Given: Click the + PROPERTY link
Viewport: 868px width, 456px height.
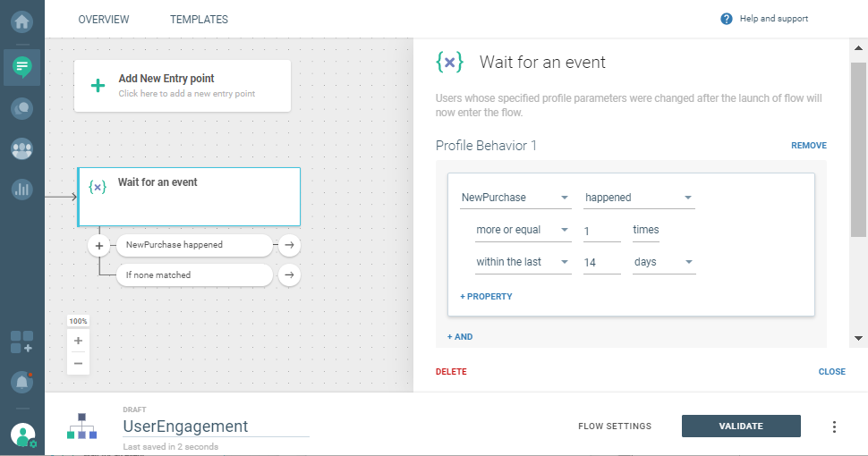Looking at the screenshot, I should click(x=486, y=296).
